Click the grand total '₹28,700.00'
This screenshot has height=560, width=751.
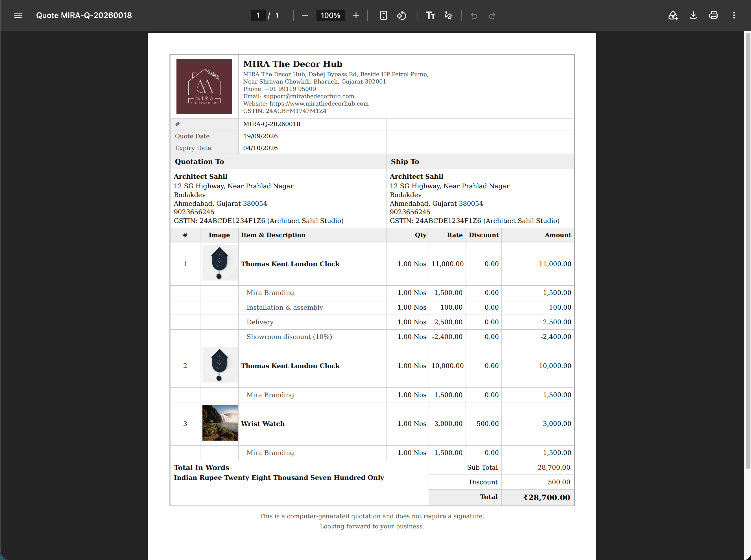pos(547,497)
